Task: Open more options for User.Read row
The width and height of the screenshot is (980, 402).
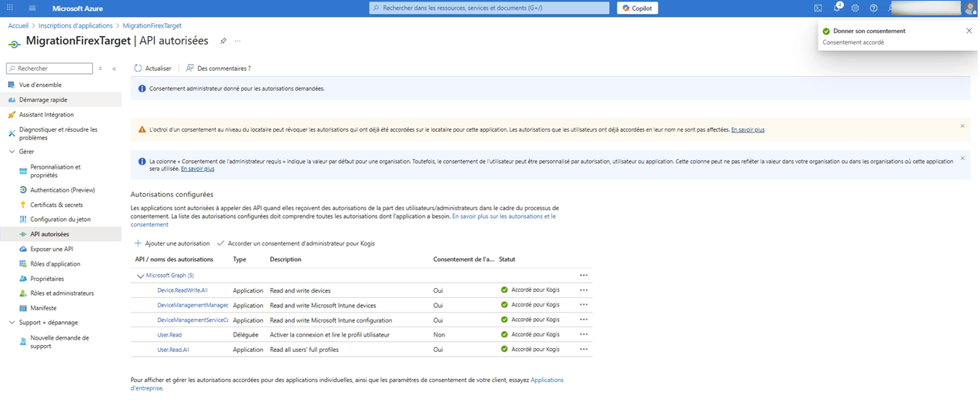Action: 584,335
